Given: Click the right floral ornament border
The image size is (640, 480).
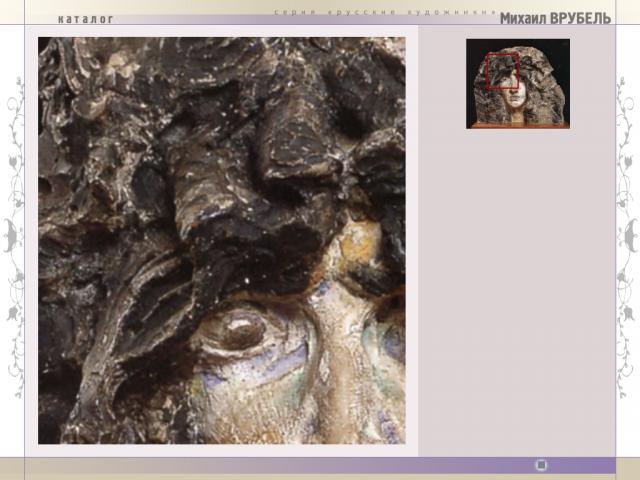Looking at the screenshot, I should click(x=628, y=240).
